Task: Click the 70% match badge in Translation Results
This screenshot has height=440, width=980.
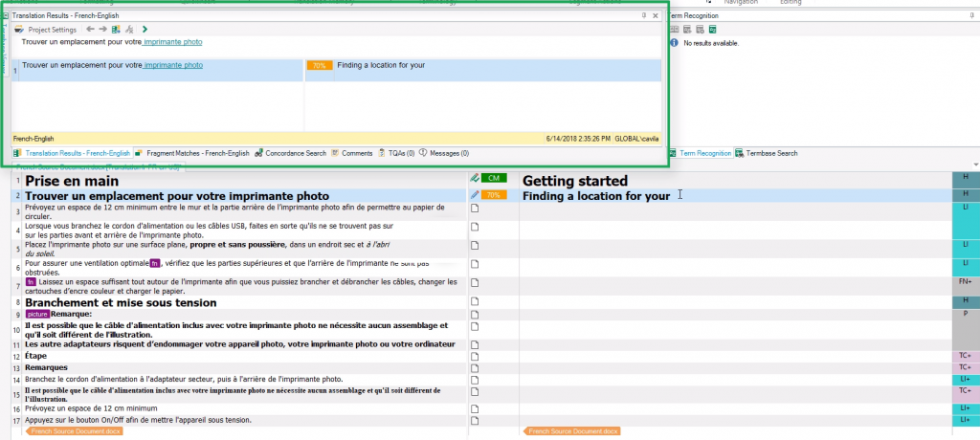Action: [320, 66]
